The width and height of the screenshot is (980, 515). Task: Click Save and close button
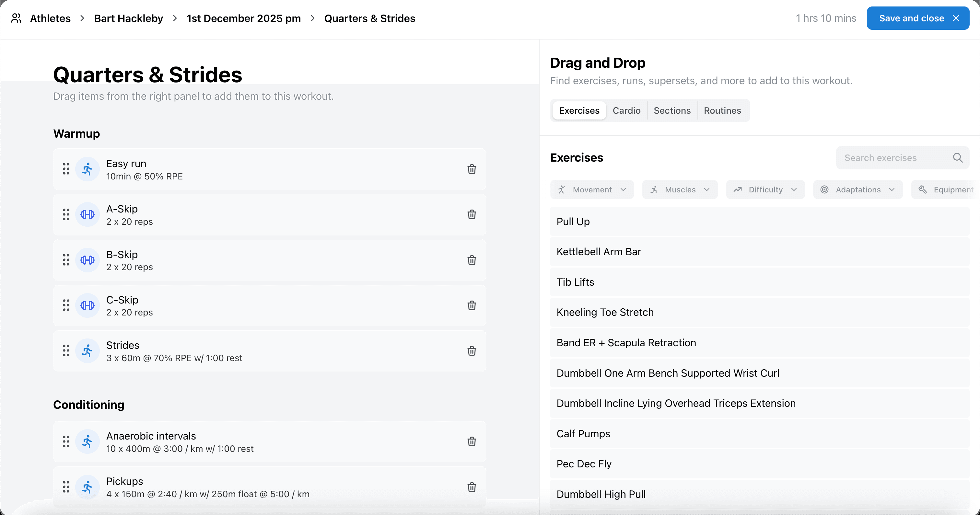click(x=917, y=18)
